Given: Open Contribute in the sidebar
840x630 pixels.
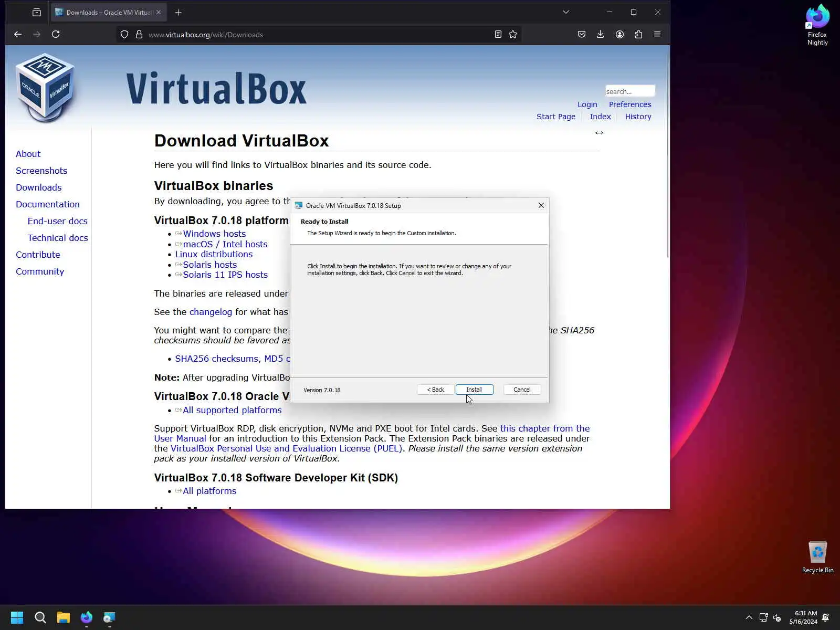Looking at the screenshot, I should coord(38,255).
